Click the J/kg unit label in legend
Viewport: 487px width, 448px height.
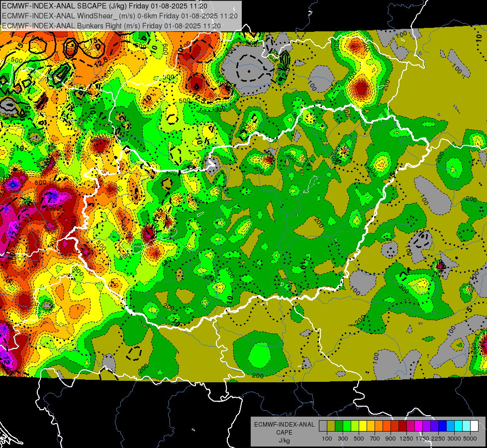284,441
